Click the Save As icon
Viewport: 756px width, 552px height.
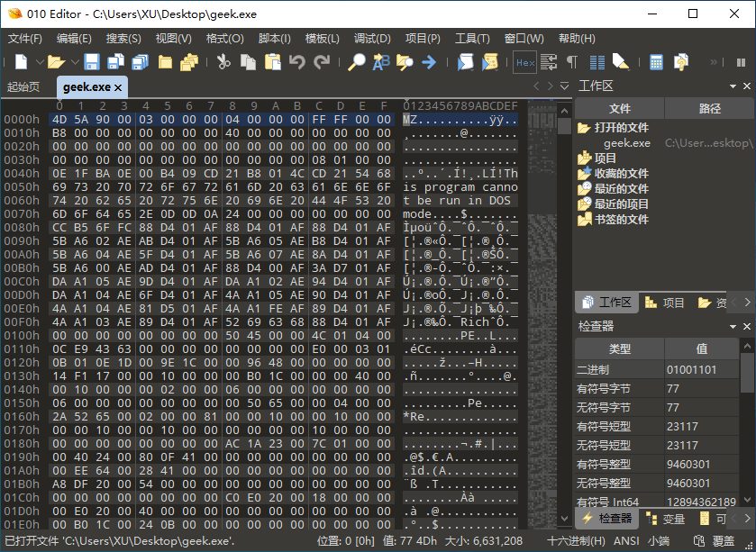click(115, 62)
